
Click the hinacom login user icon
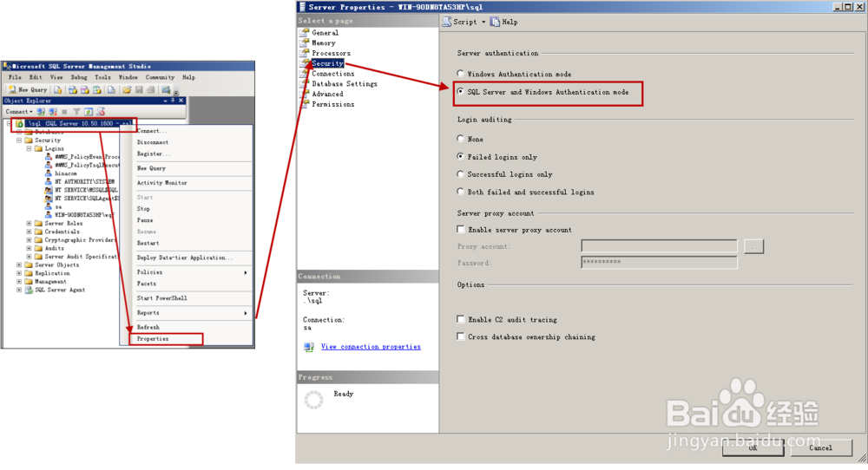[x=49, y=173]
